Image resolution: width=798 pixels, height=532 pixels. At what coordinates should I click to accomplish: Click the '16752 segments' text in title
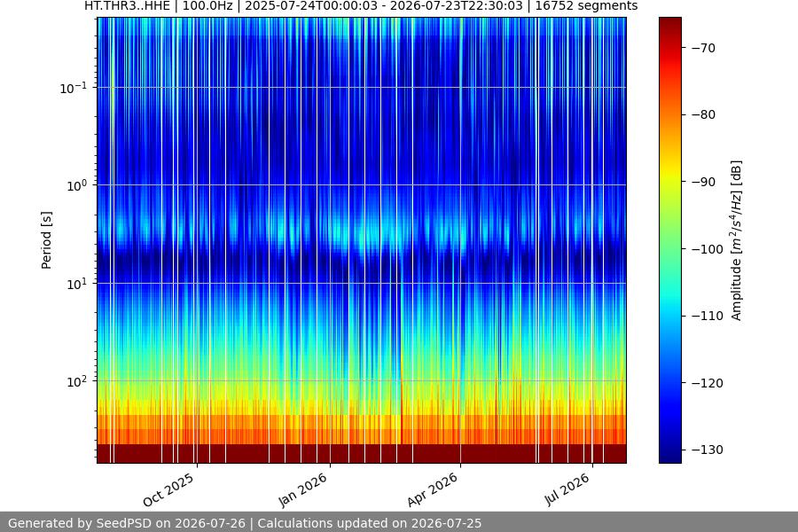click(586, 6)
